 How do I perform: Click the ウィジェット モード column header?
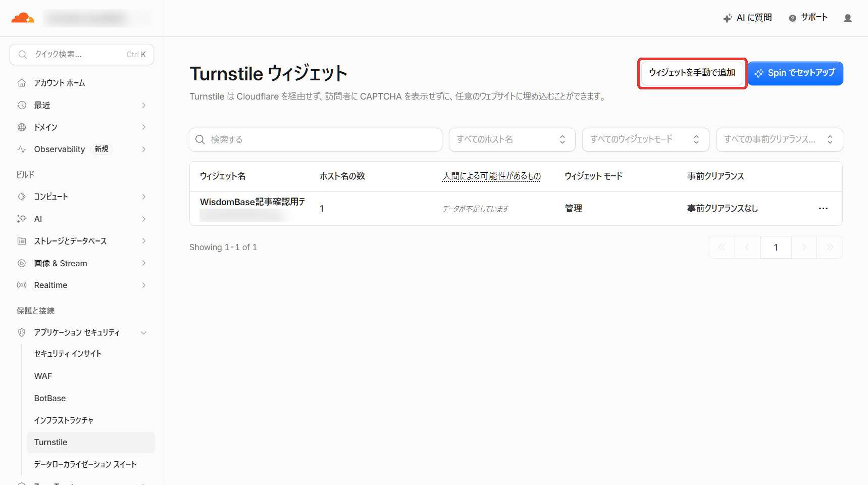pos(594,176)
